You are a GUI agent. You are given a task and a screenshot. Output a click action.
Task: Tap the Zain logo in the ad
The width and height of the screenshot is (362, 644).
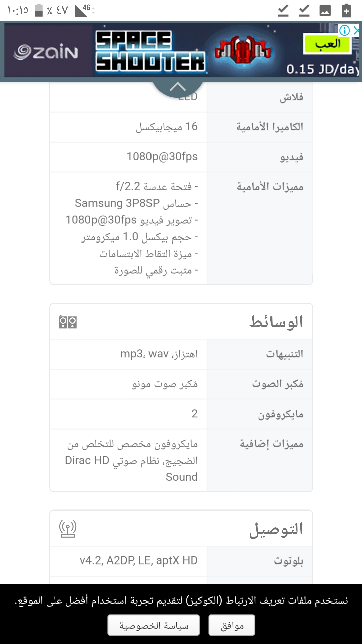[46, 52]
